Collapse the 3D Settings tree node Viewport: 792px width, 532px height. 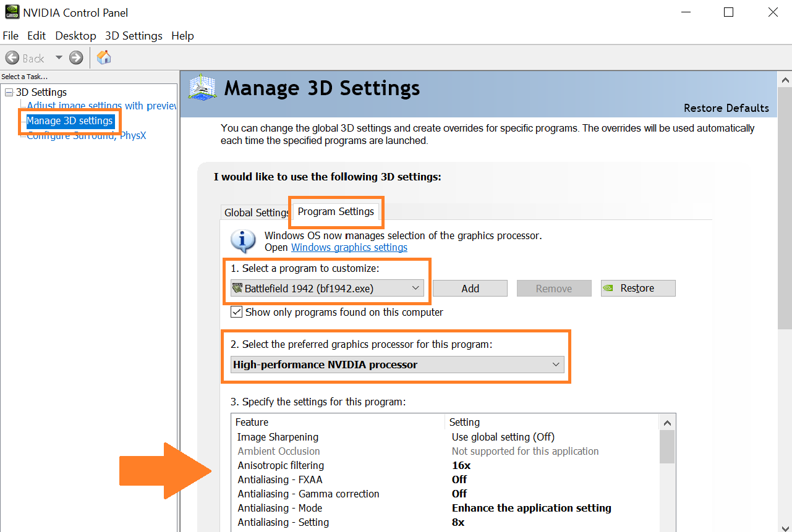pyautogui.click(x=8, y=92)
